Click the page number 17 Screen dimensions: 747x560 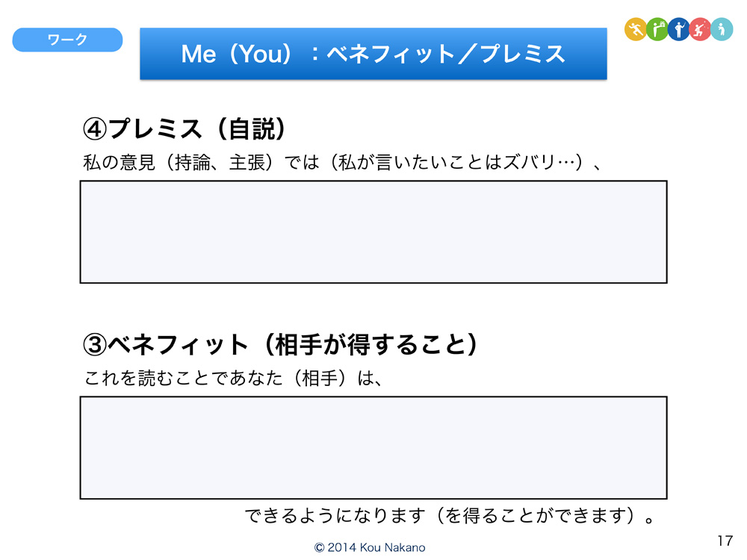coord(725,541)
